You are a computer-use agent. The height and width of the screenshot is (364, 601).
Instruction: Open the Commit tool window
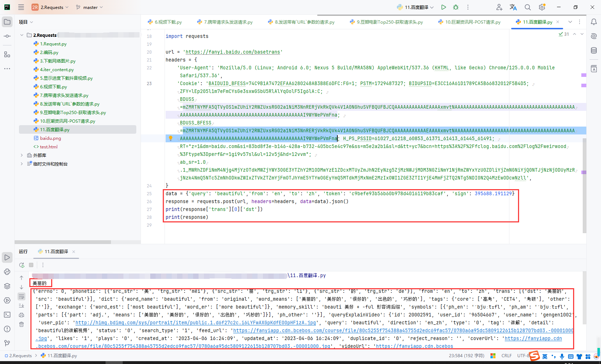[x=7, y=36]
